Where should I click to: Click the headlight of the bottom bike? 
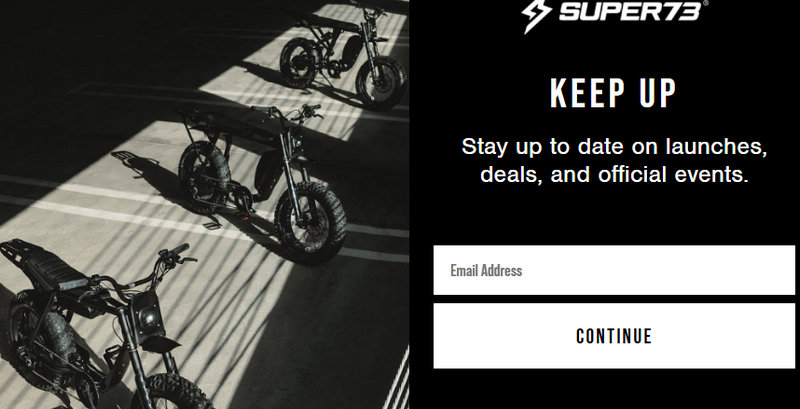[x=152, y=320]
